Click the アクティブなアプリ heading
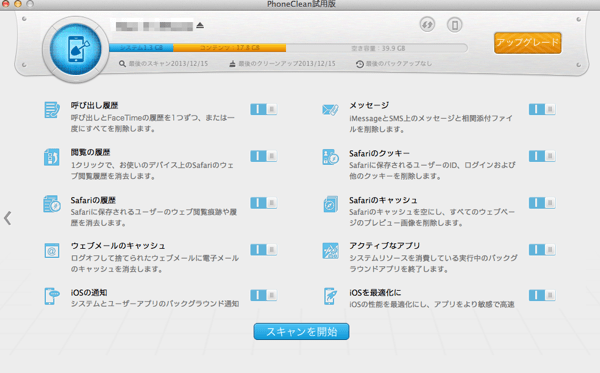Viewport: 600px width, 373px height. point(384,246)
